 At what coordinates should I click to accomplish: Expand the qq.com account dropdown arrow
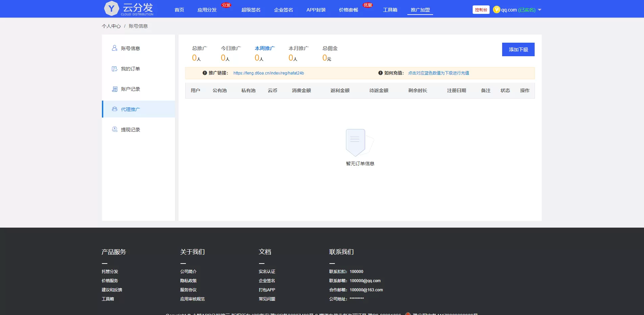540,10
